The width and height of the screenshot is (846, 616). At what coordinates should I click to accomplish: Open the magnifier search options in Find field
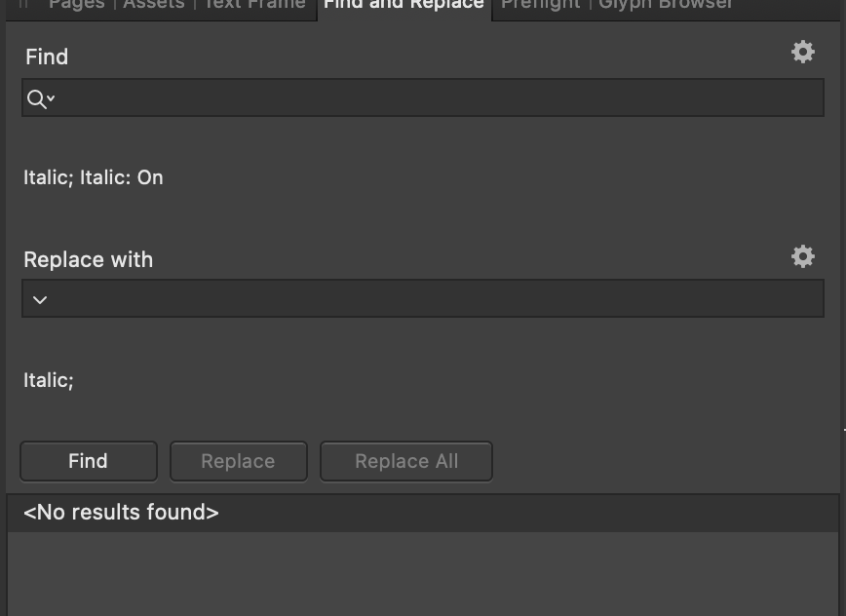[41, 98]
